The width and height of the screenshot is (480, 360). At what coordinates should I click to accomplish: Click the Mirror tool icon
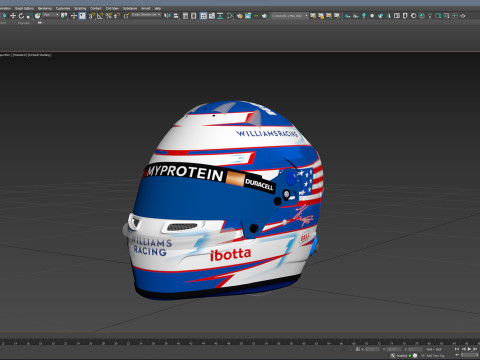(167, 16)
